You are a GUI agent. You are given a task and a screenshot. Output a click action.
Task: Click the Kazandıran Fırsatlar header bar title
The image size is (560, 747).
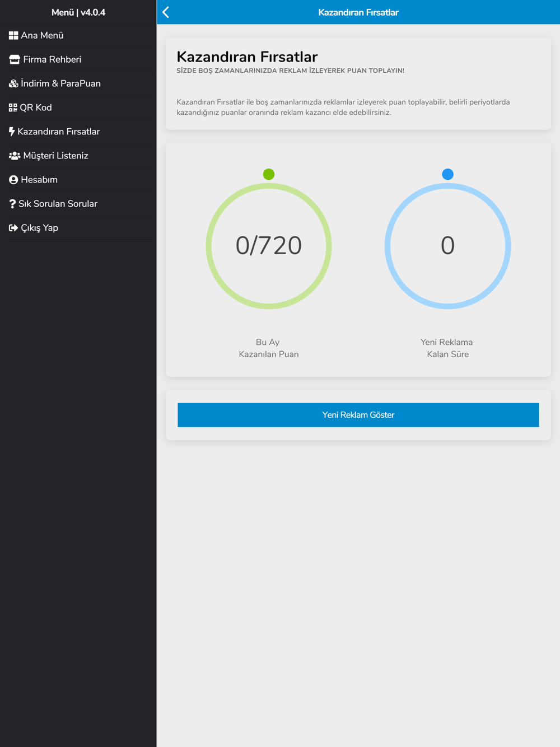click(358, 12)
